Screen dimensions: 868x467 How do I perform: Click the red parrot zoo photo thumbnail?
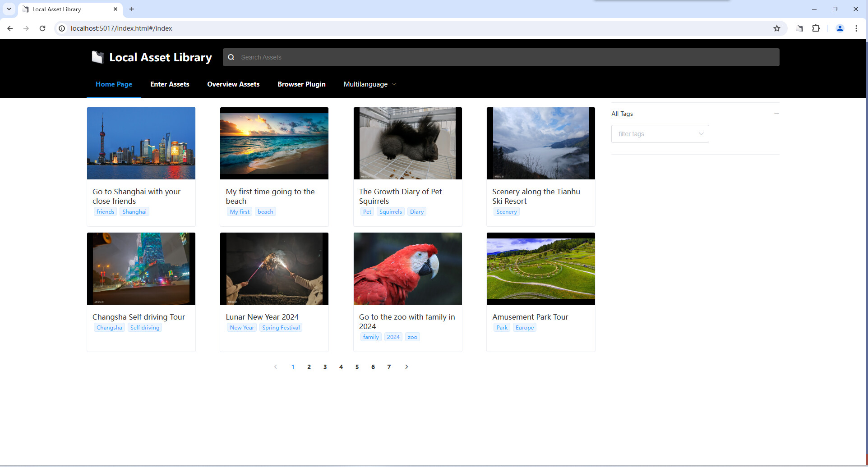pos(407,268)
